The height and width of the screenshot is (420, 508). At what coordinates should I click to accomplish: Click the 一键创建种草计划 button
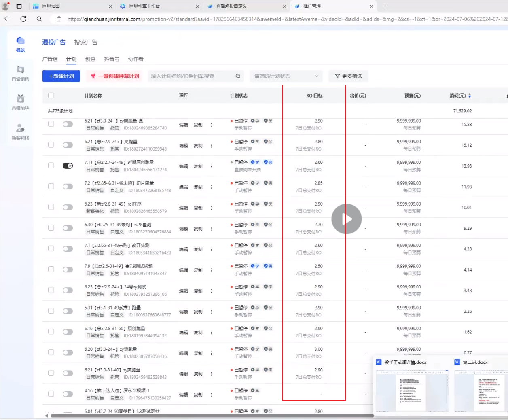coord(115,76)
